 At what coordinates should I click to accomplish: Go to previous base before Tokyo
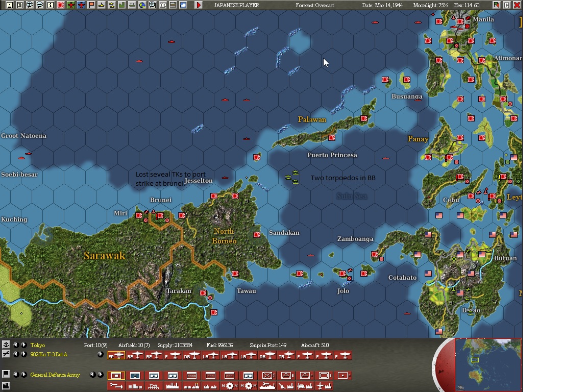[16, 345]
